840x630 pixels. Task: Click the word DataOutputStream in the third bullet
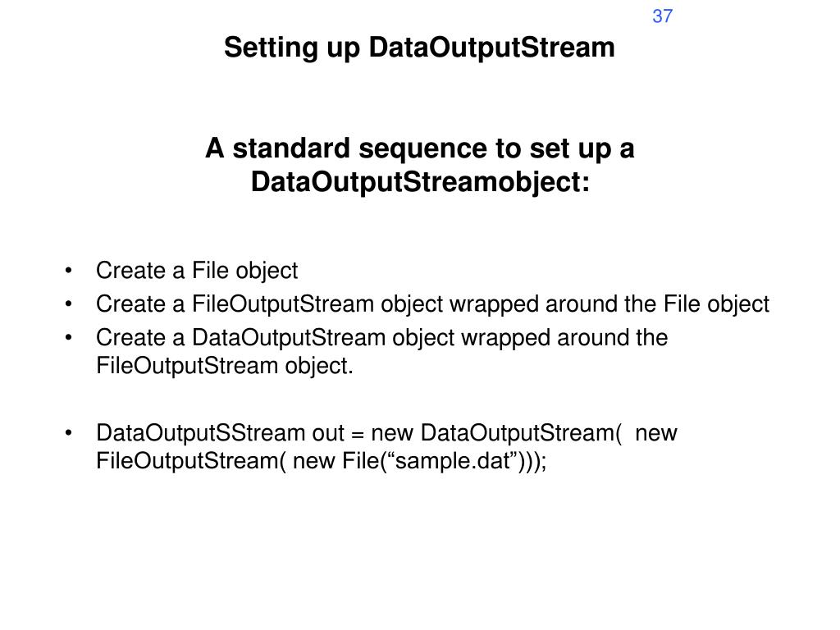(289, 338)
